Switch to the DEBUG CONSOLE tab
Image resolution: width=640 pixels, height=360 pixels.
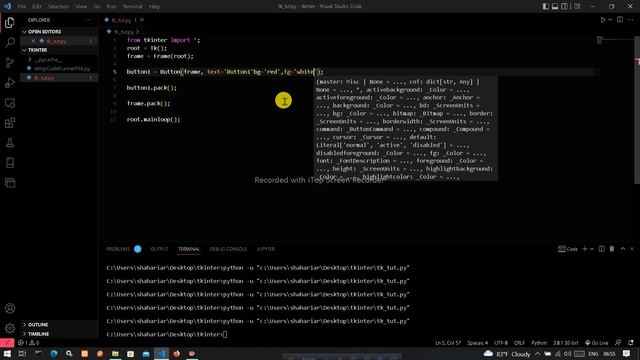tap(228, 249)
